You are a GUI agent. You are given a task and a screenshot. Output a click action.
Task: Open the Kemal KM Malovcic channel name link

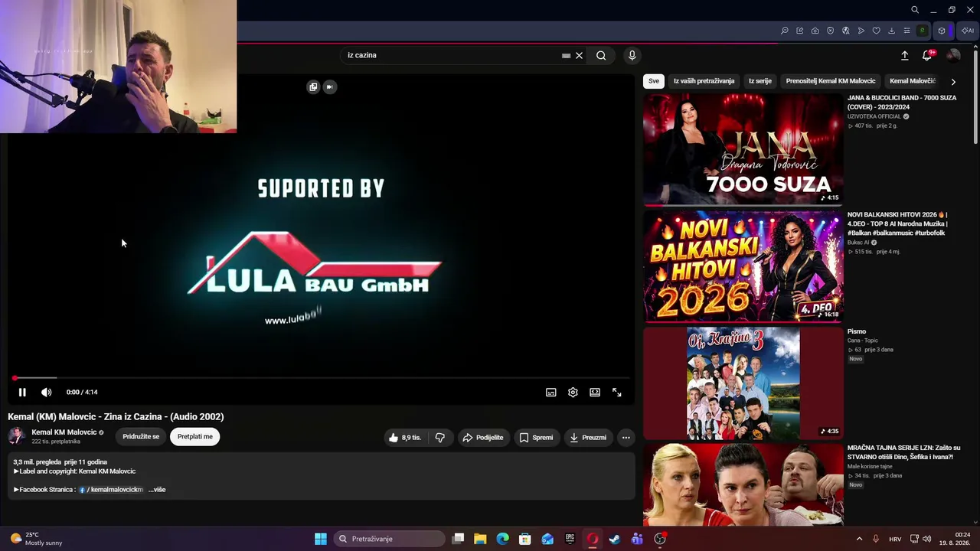tap(64, 432)
